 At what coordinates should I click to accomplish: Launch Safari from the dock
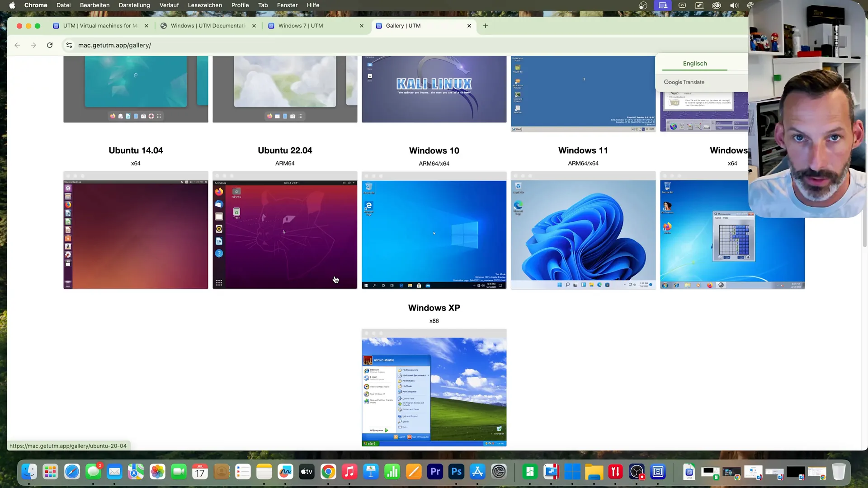point(72,472)
